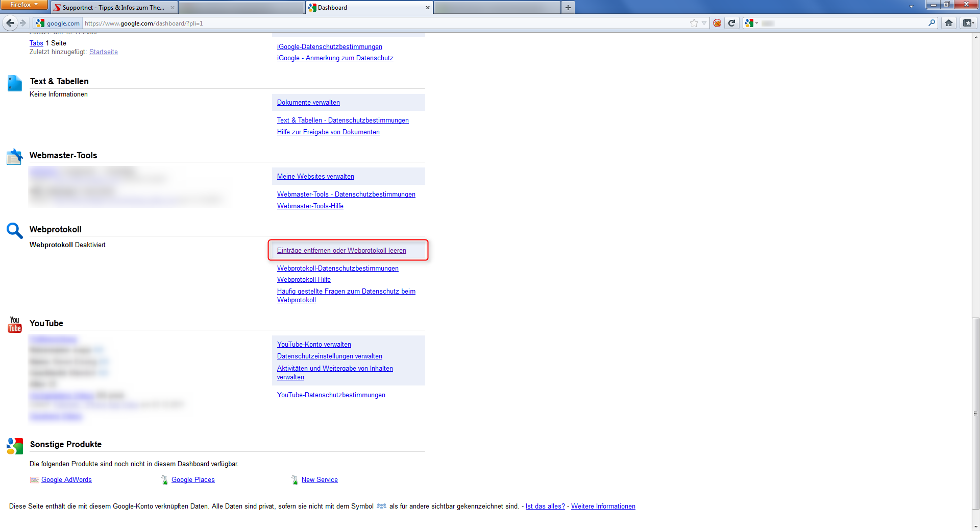Viewport: 980px width, 531px height.
Task: Open the orange Firefox menu
Action: tap(23, 5)
